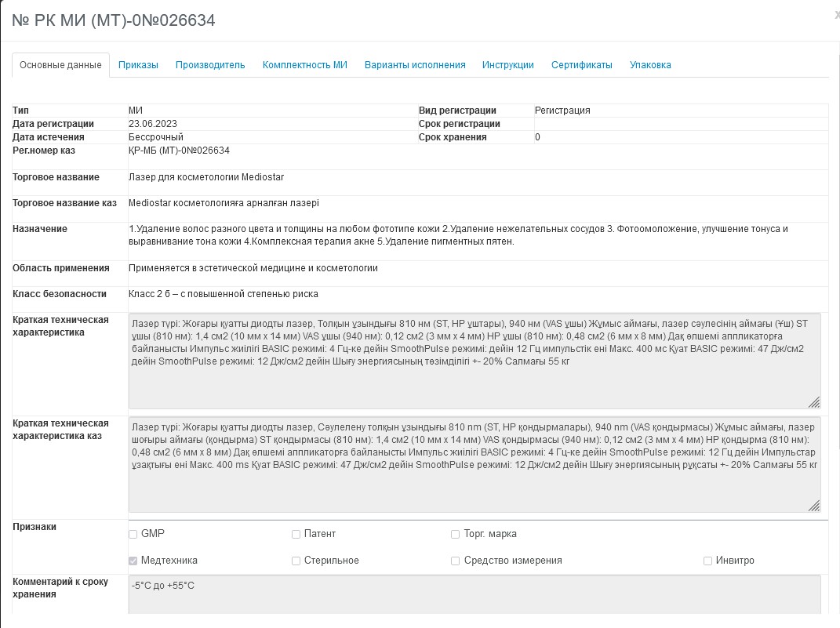Toggle the Инвитро checkbox
The image size is (840, 628).
708,561
